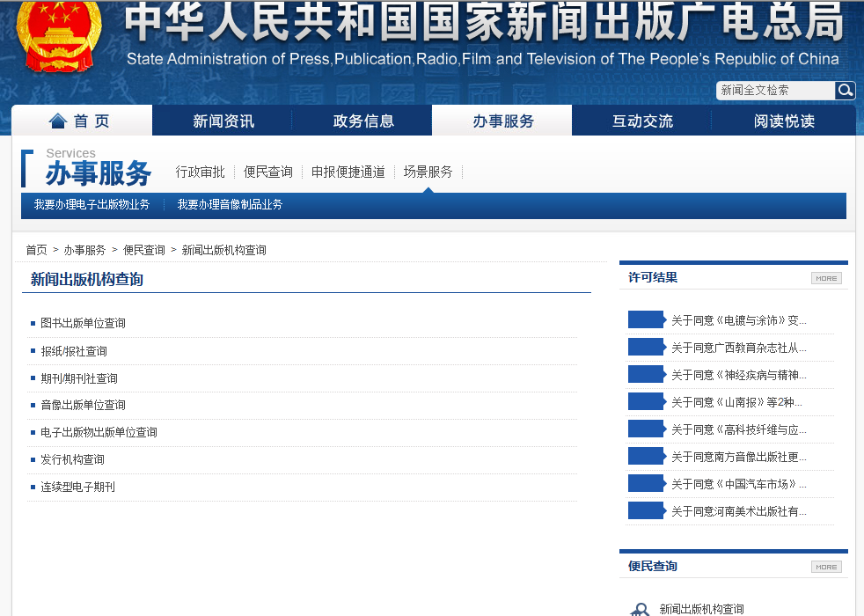The width and height of the screenshot is (864, 616).
Task: Select the 便民查询 submenu item
Action: coord(268,172)
